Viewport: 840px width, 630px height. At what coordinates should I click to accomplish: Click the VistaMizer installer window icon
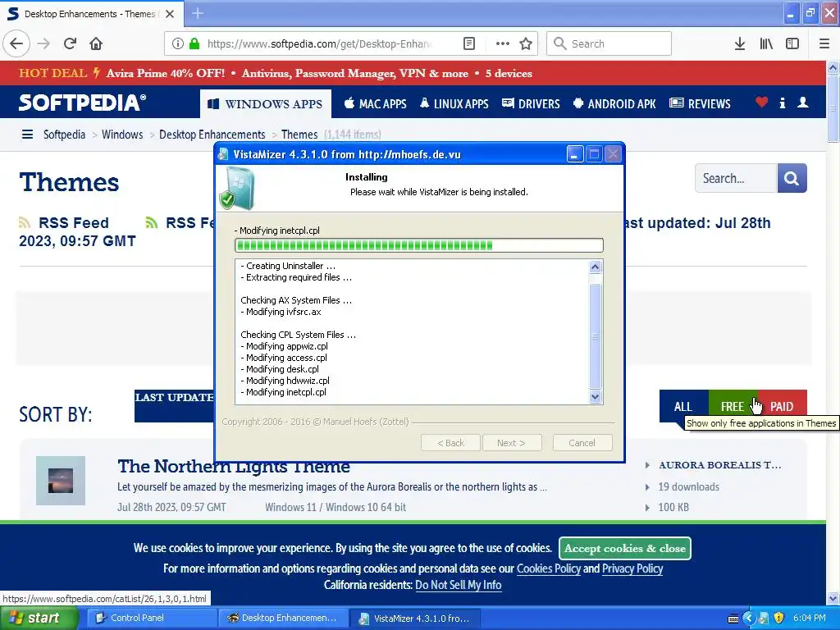(x=223, y=155)
